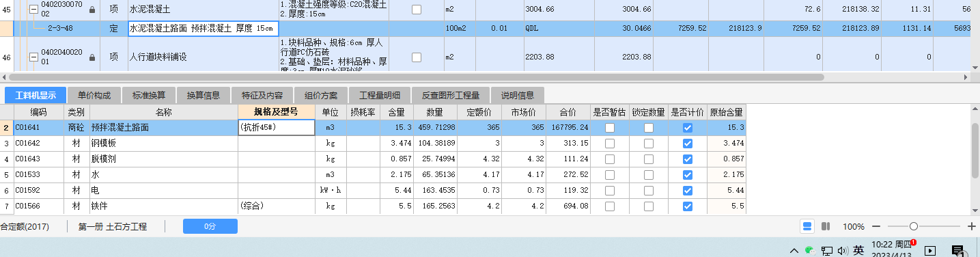
Task: Zoom out with the minus icon
Action: click(876, 226)
